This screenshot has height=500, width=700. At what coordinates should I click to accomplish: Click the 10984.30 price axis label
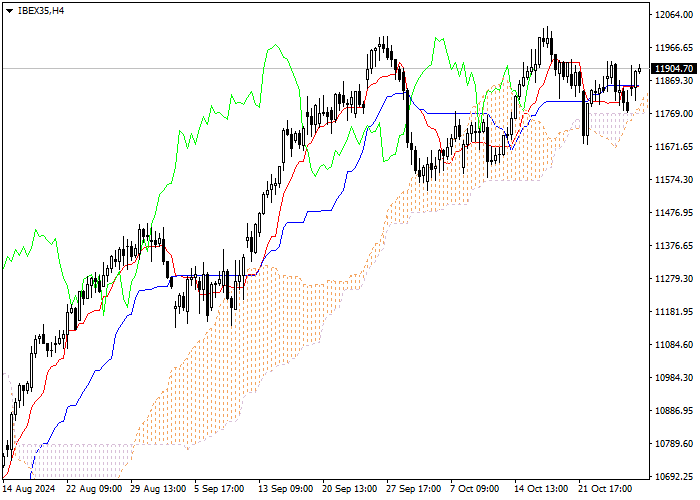674,378
